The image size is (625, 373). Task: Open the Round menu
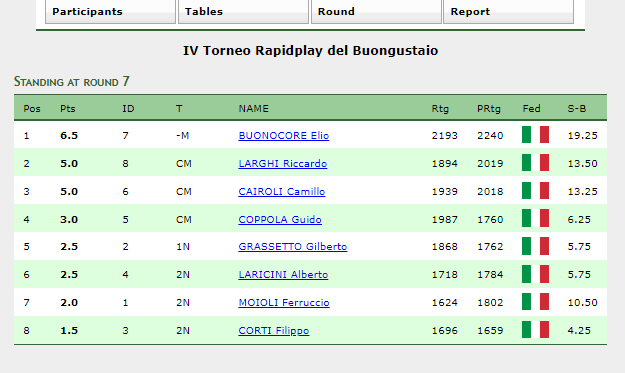[376, 12]
